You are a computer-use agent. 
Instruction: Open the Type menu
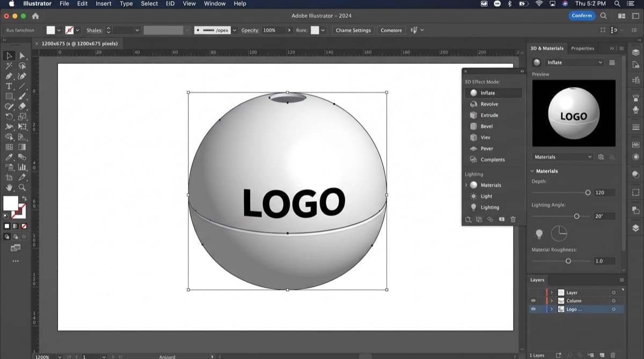(x=126, y=4)
